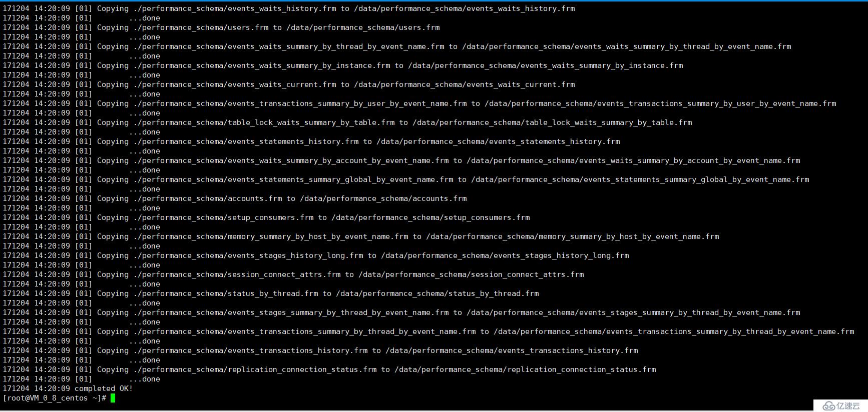Click destination /data/performance_schema/memory_summary_by_host_by_event_name.frm
Image resolution: width=868 pixels, height=412 pixels.
573,236
